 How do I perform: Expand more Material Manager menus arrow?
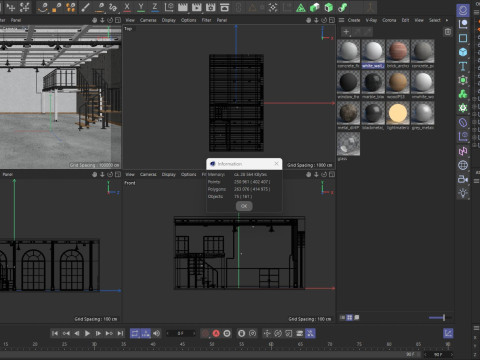tap(447, 20)
